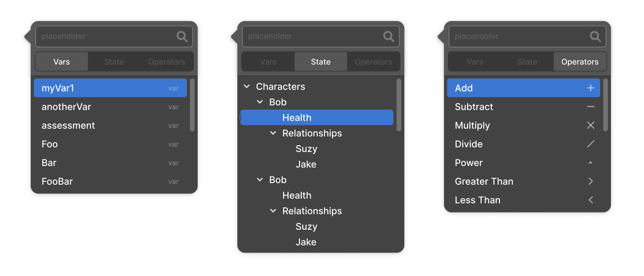Screen dimensions: 644x276
Task: Open the Operators tab in the middle panel
Action: pos(372,61)
